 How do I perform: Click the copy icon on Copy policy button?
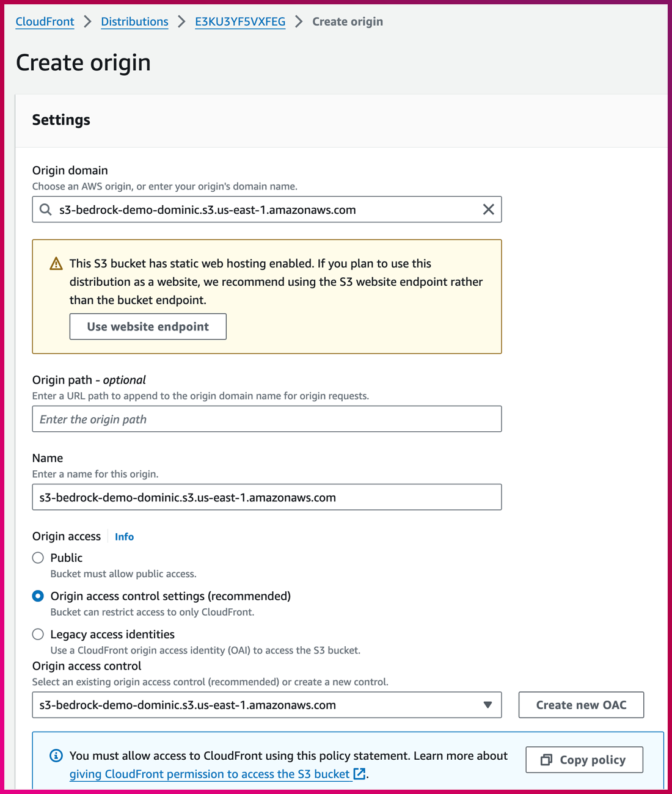click(546, 760)
